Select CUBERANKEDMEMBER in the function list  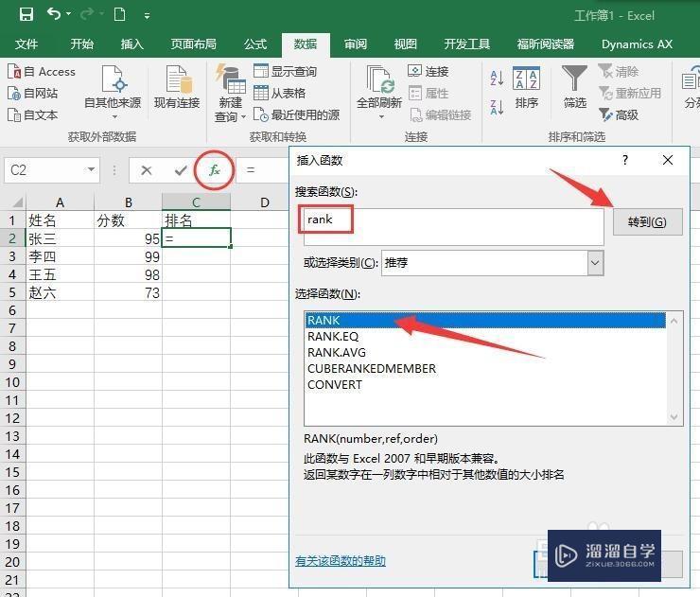485,368
